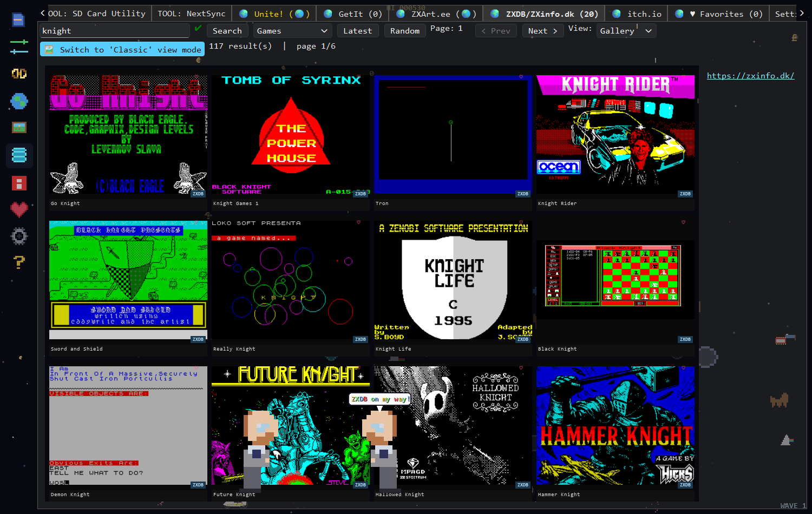
Task: Click the ZXDB badge on Sword and Shield
Action: (198, 339)
